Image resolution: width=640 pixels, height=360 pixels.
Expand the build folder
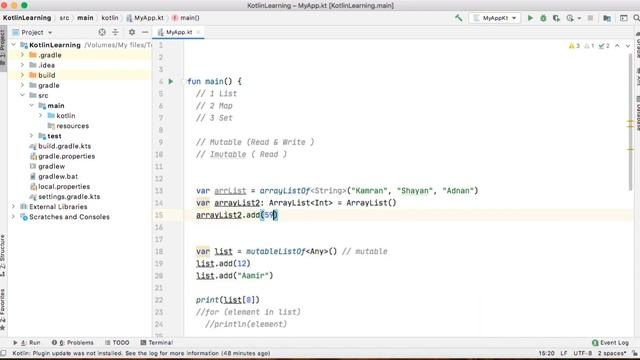click(x=22, y=75)
